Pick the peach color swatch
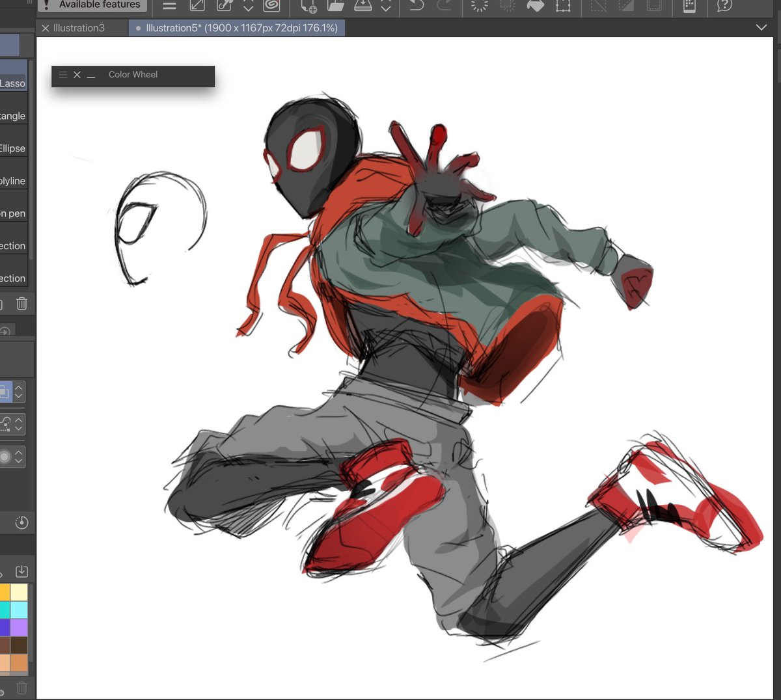The height and width of the screenshot is (700, 781). [5, 662]
